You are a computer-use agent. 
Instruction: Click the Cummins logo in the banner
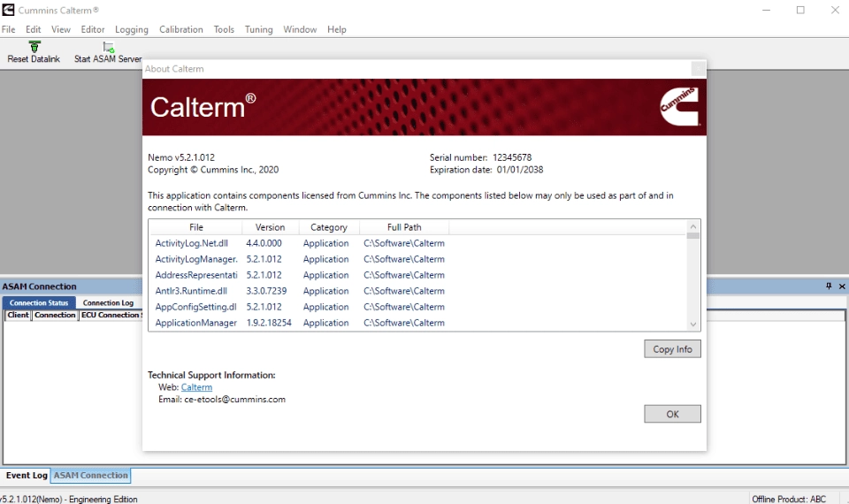(679, 106)
